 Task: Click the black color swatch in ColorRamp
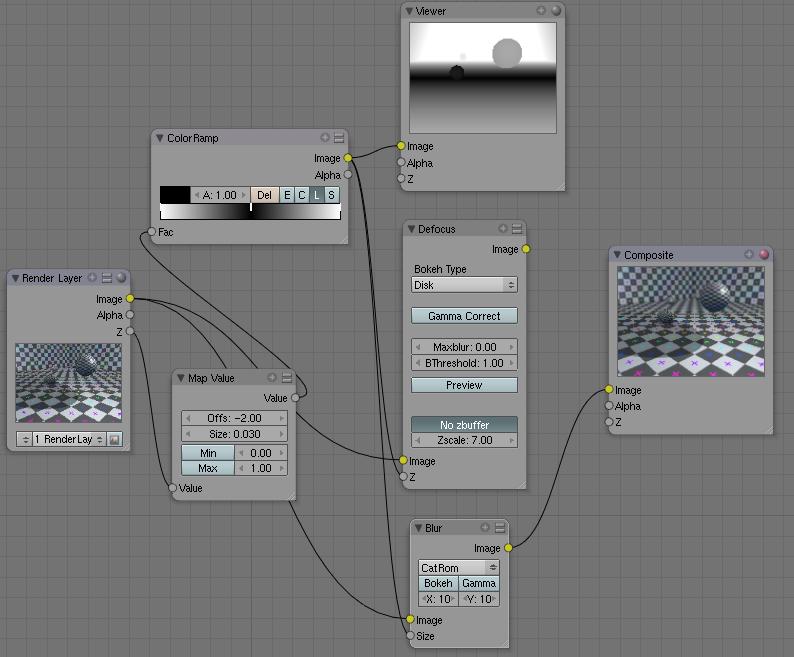coord(175,195)
